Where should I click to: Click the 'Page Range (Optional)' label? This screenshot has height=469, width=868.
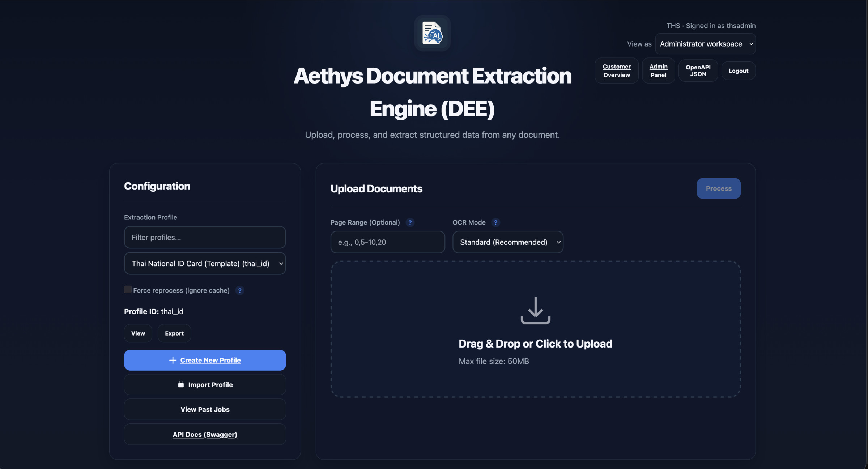(365, 222)
